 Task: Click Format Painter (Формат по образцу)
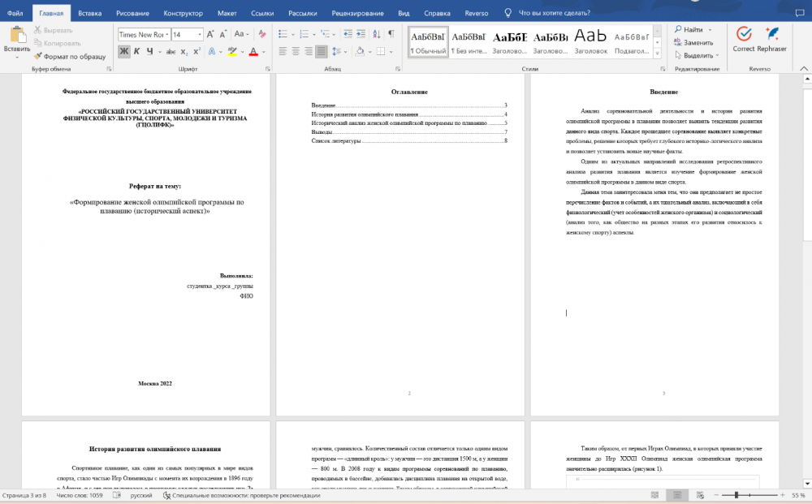(70, 56)
